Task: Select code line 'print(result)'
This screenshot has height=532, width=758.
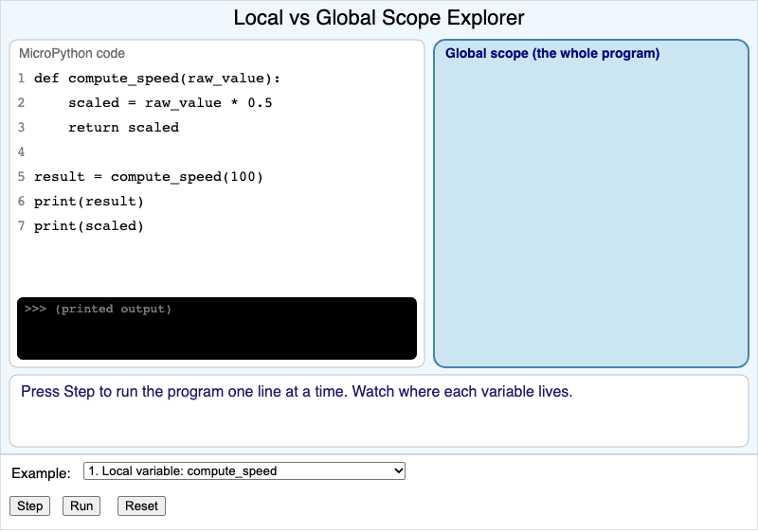Action: [x=89, y=202]
